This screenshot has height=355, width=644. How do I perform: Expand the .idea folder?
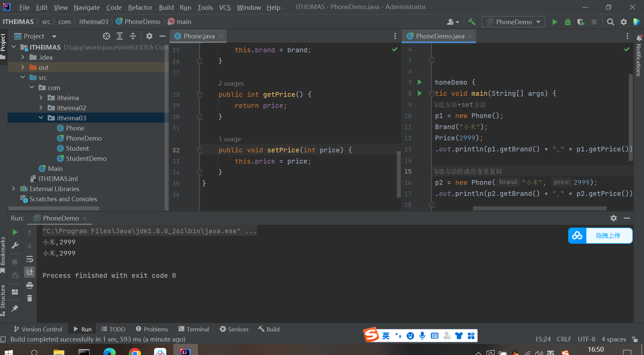(x=23, y=57)
